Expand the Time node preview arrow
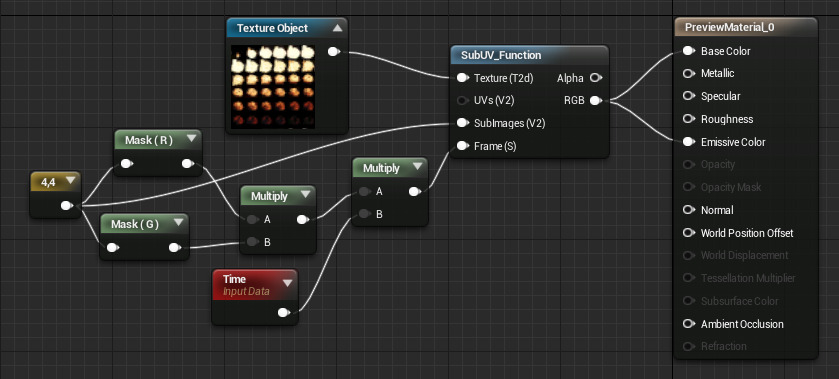Screen dimensions: 839x379 click(287, 283)
